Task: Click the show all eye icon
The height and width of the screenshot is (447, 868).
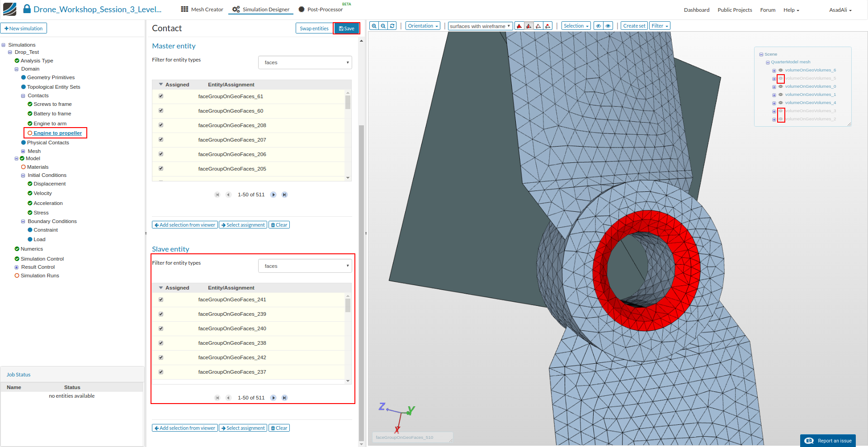Action: tap(608, 26)
